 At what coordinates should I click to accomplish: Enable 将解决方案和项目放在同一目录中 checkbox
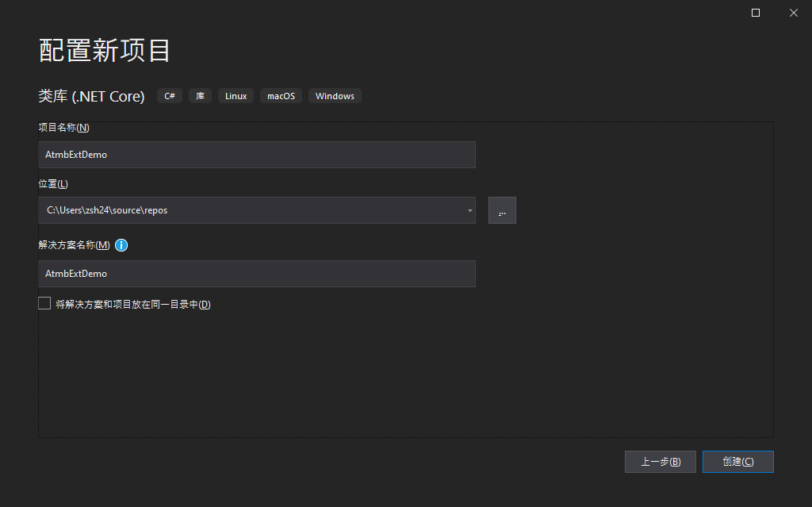click(x=44, y=303)
